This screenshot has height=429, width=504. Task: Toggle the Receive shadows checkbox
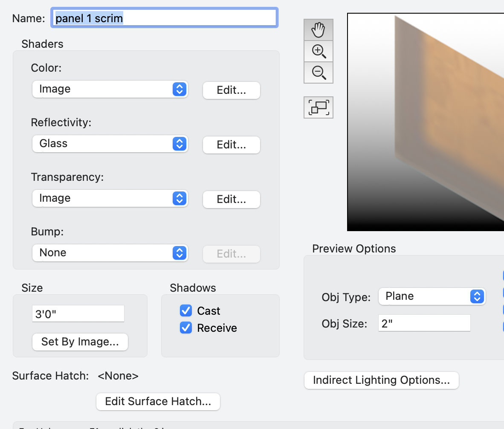point(186,328)
